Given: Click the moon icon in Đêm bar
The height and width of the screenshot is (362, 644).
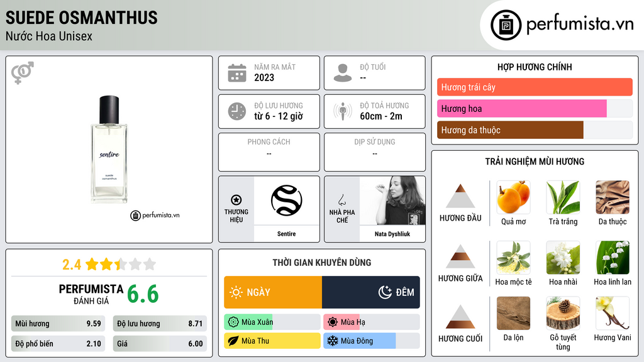Looking at the screenshot, I should coord(385,292).
